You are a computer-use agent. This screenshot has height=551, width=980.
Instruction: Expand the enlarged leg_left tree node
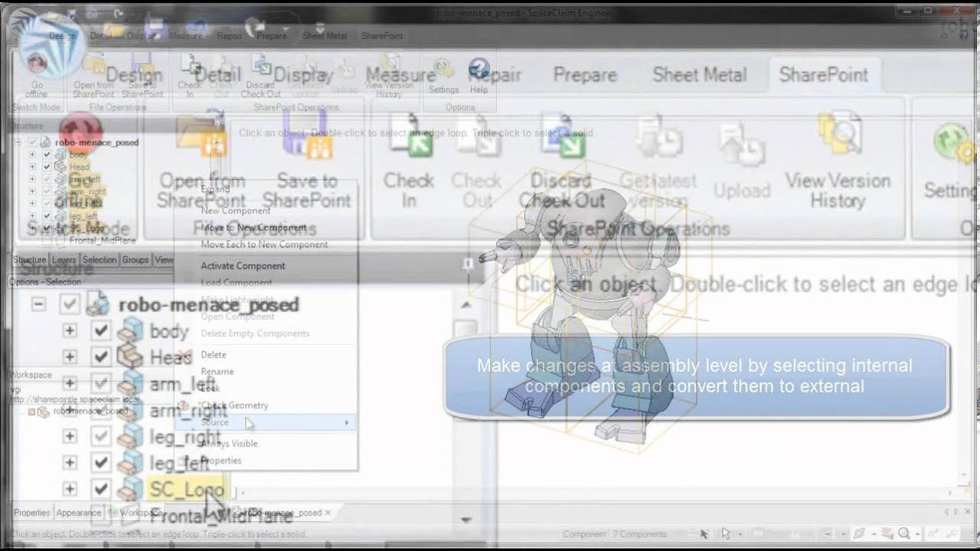click(70, 462)
